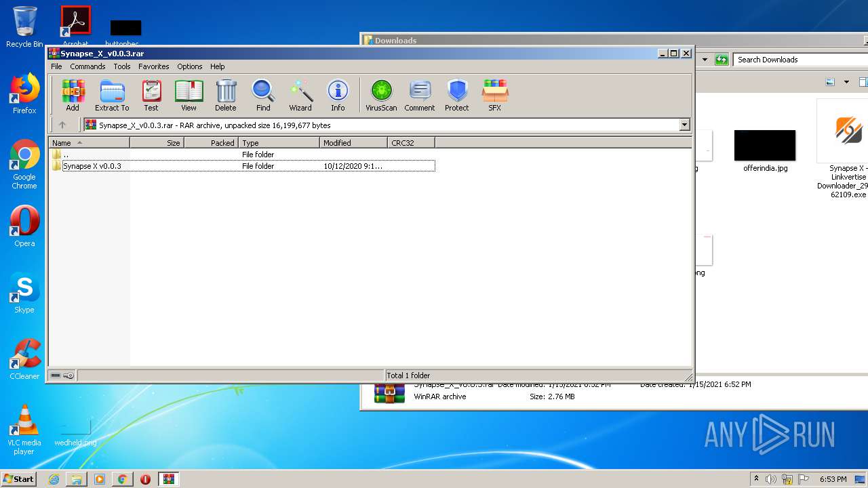Open Google Chrome desktop shortcut
The image size is (868, 488).
24,164
